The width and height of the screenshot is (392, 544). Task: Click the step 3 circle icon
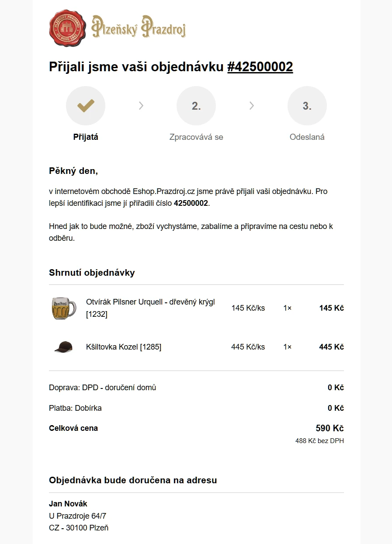pyautogui.click(x=307, y=106)
